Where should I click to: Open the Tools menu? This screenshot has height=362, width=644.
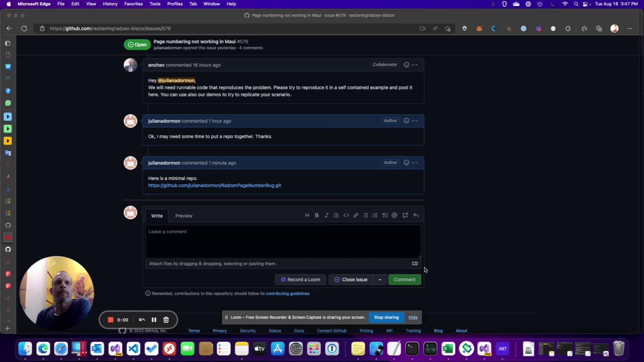click(155, 4)
